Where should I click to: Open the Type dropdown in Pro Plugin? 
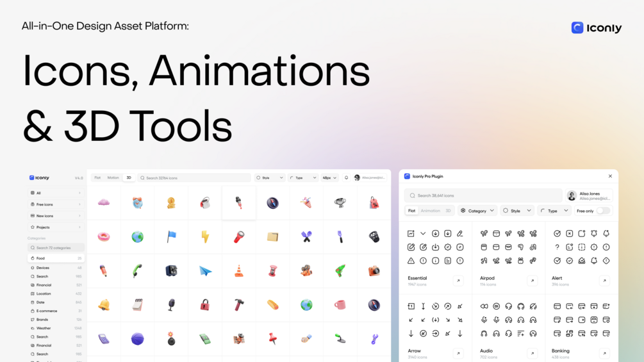click(554, 211)
